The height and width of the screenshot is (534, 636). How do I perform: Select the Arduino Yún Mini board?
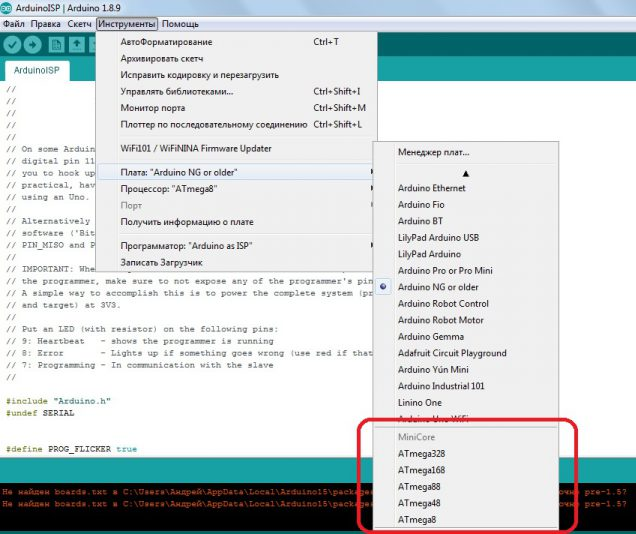point(466,370)
